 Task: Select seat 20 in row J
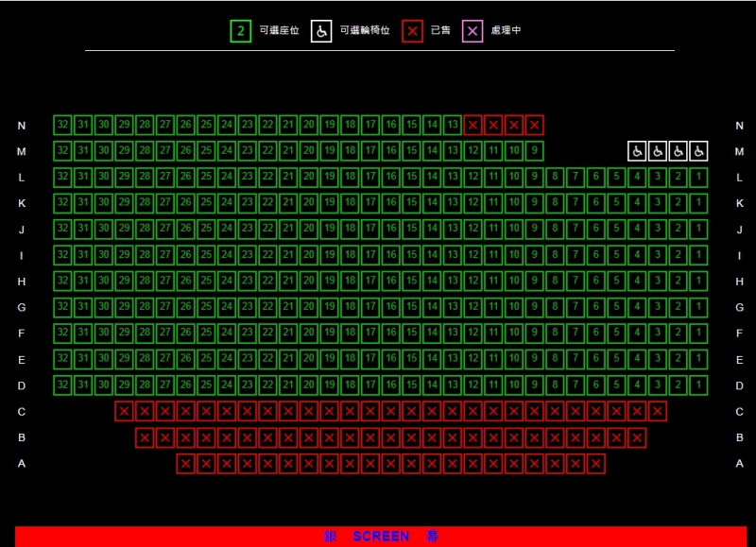pyautogui.click(x=309, y=229)
